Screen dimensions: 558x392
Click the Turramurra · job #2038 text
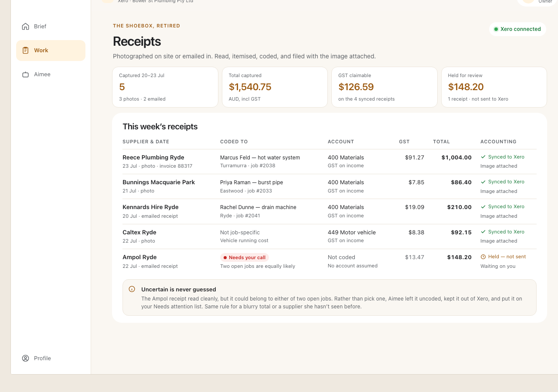pyautogui.click(x=248, y=166)
